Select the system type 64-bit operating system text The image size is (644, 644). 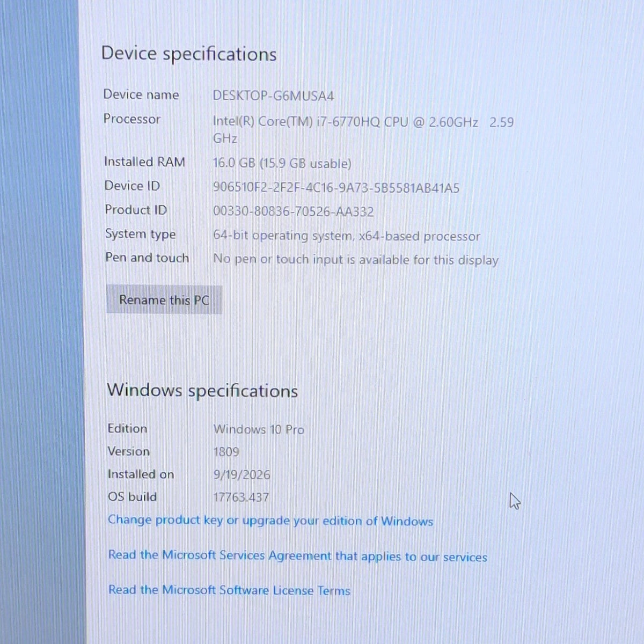pyautogui.click(x=347, y=236)
